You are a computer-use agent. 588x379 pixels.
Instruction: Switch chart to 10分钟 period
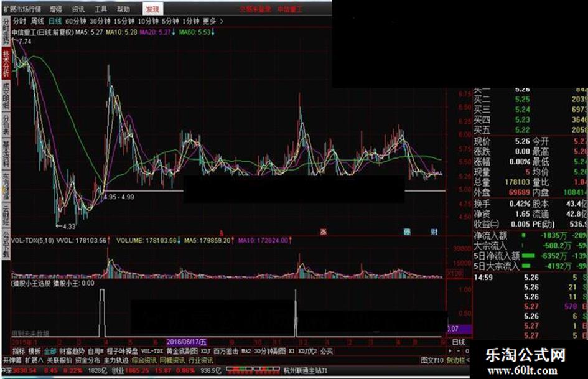[x=148, y=21]
